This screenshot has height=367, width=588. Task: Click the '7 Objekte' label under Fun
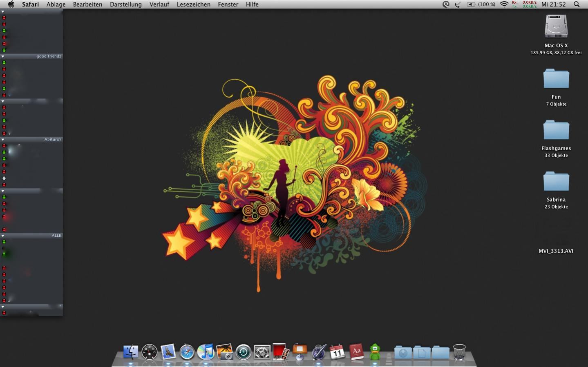coord(556,104)
